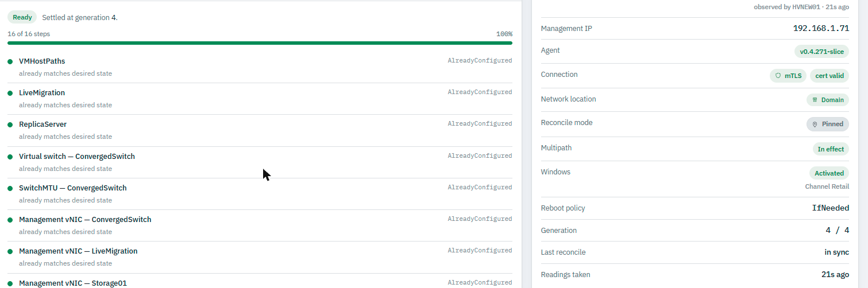Click status dot of Virtual switch — ConvergedSwitch
The width and height of the screenshot is (868, 288).
10,157
